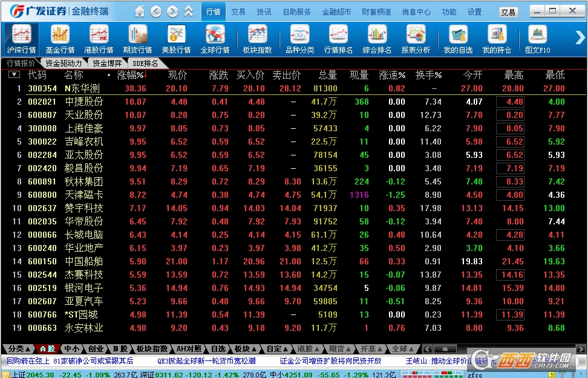Open 板块指数 sector index icon

pos(257,39)
